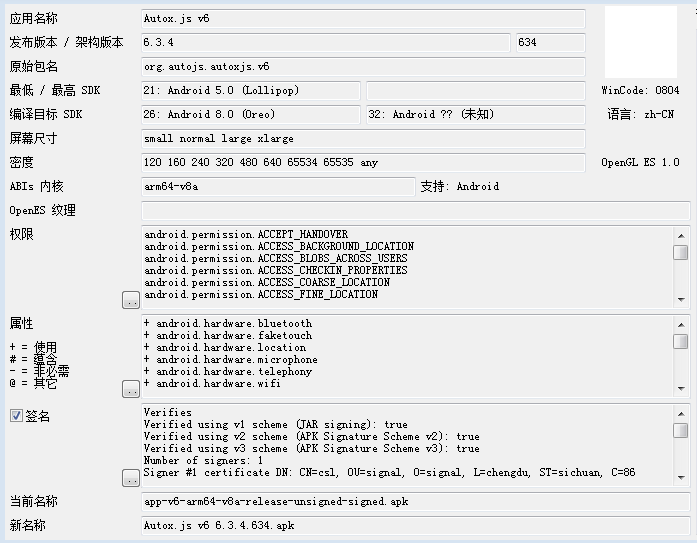This screenshot has height=543, width=697.
Task: Click the WinCode: 0804 text
Action: (640, 91)
